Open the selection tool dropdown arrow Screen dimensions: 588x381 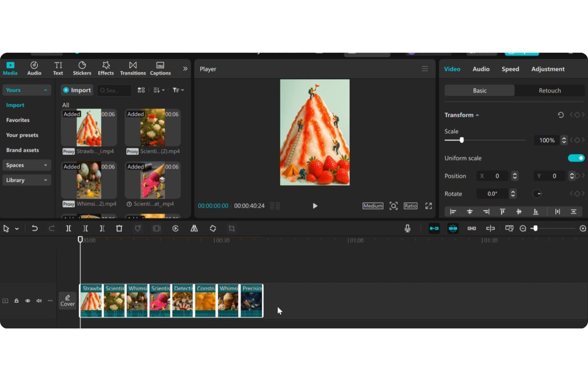(17, 229)
